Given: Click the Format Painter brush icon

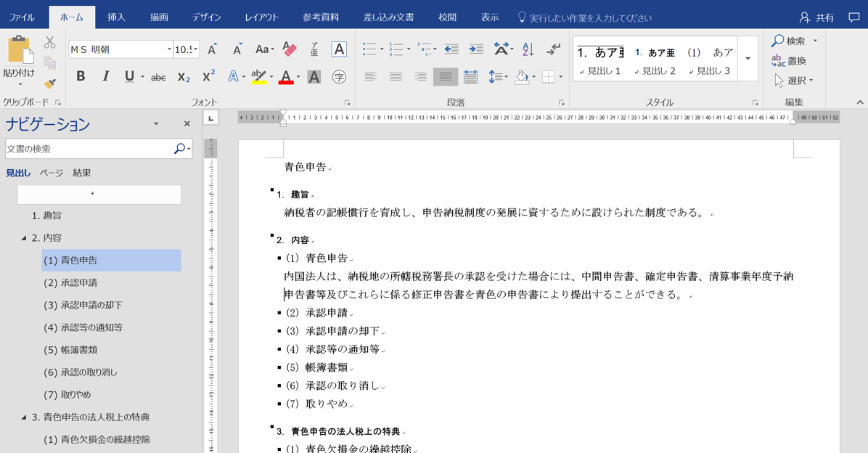Looking at the screenshot, I should pos(49,83).
